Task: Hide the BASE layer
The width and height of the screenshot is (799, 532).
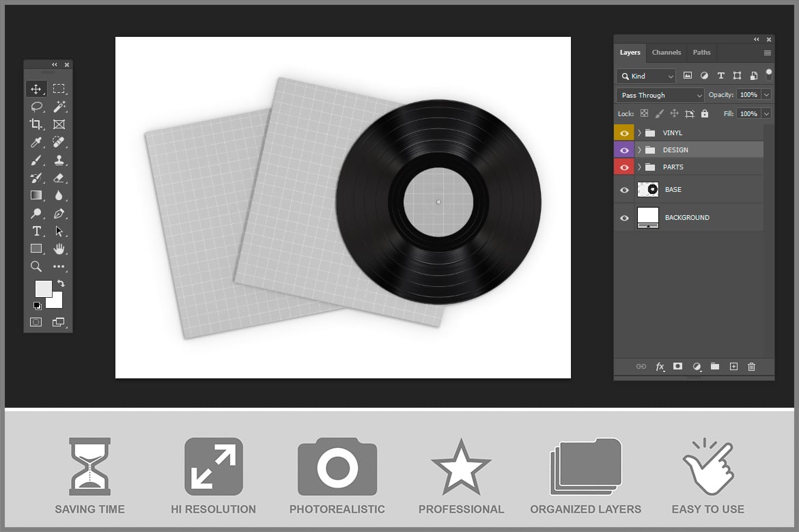Action: click(x=624, y=190)
